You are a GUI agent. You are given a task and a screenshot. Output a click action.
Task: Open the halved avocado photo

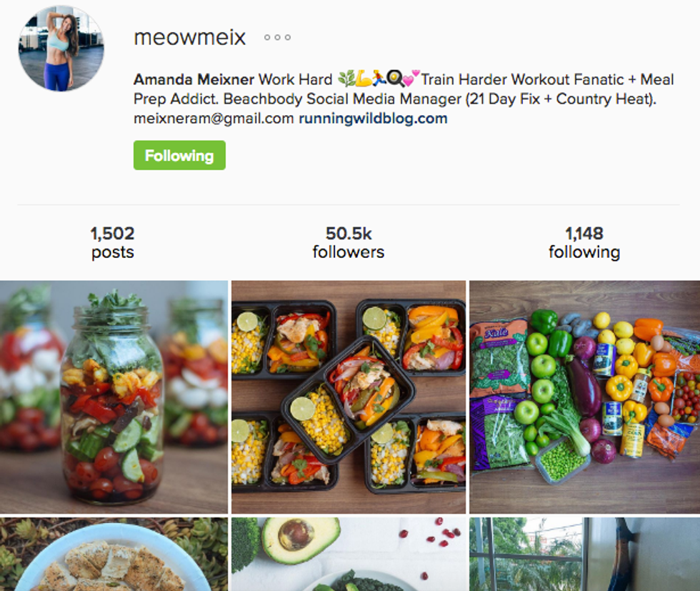point(349,555)
